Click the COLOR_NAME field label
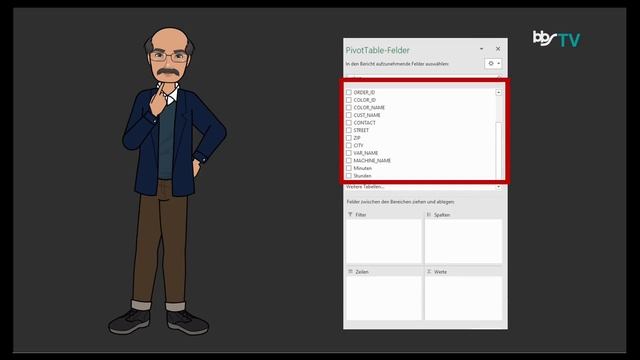Viewport: 640px width, 360px height. tap(369, 107)
